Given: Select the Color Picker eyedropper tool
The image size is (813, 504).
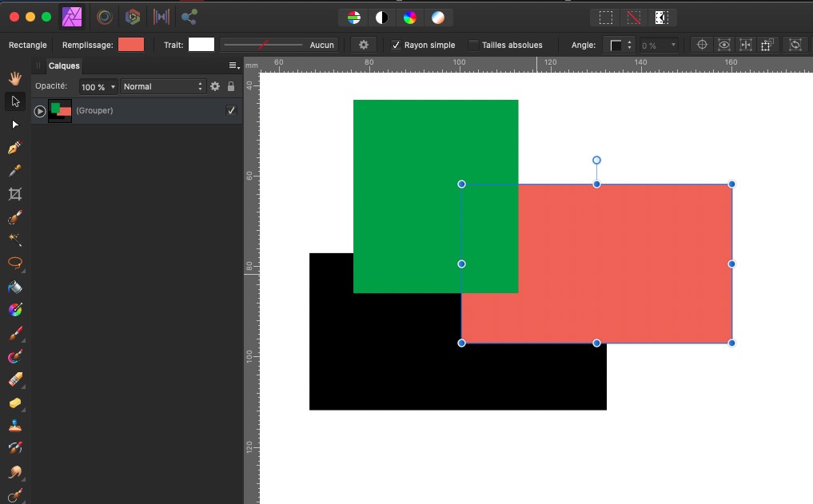Looking at the screenshot, I should [x=15, y=171].
